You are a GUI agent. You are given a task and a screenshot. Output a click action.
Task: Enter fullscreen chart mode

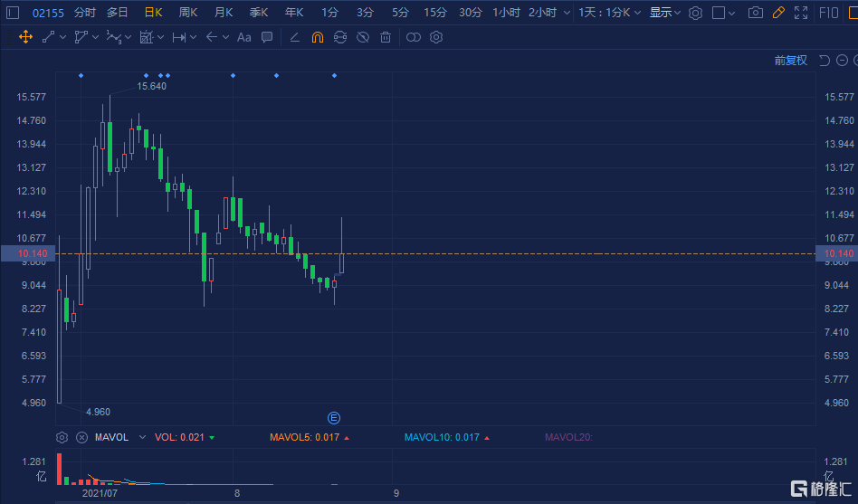[x=801, y=13]
